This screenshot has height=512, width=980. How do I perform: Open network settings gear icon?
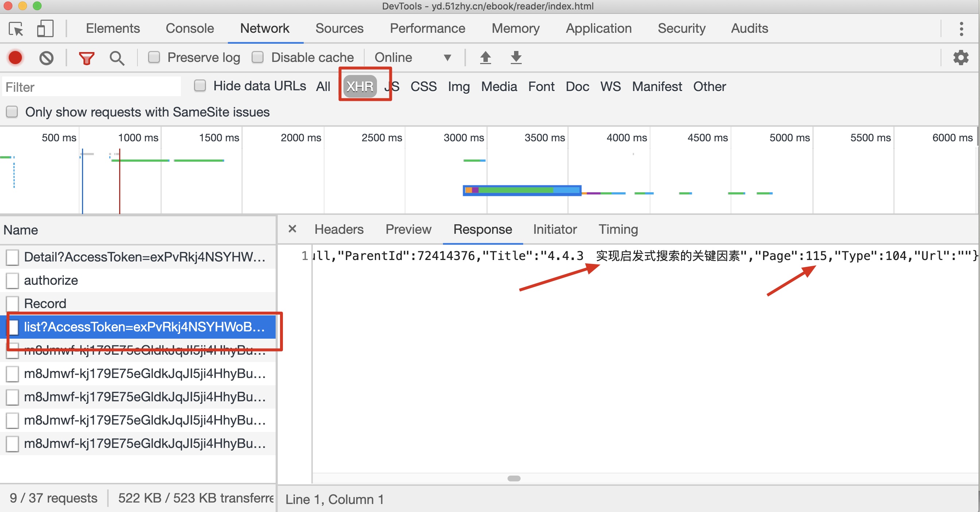click(x=961, y=58)
